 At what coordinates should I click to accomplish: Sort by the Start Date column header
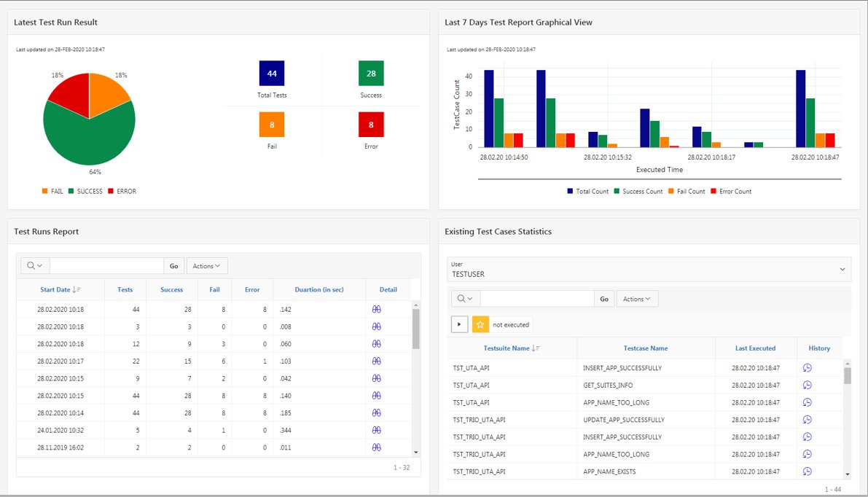pyautogui.click(x=57, y=289)
